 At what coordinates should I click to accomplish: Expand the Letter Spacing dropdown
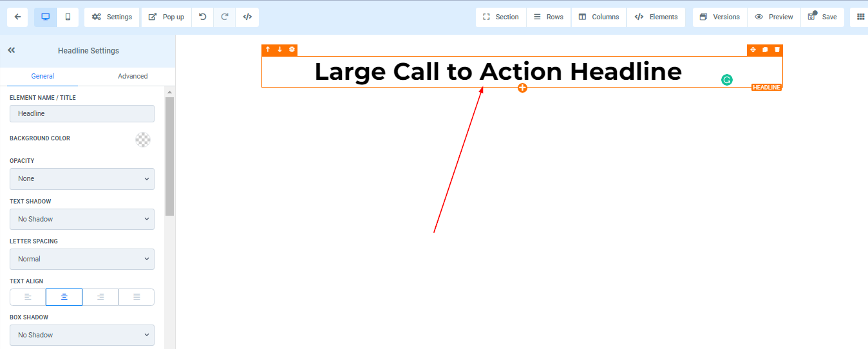pyautogui.click(x=82, y=259)
